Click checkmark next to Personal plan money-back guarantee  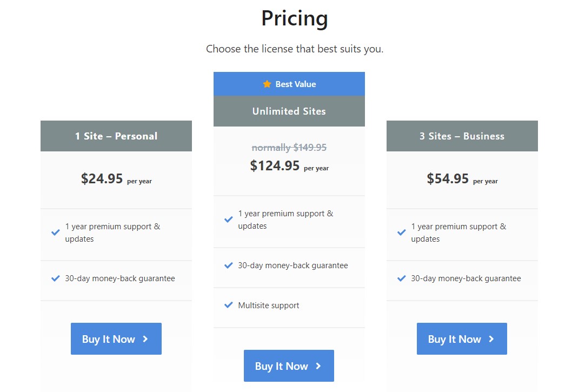click(x=55, y=278)
